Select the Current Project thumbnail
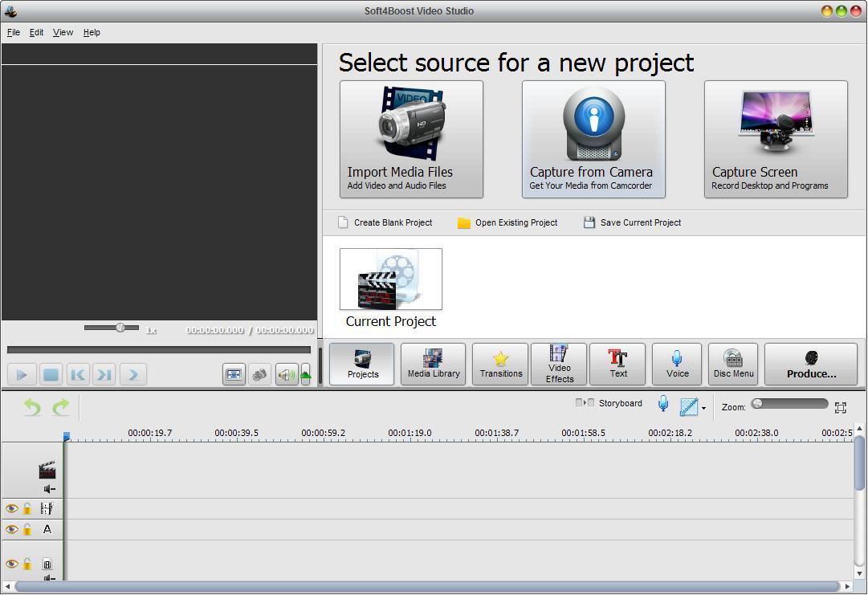The image size is (868, 595). tap(391, 279)
